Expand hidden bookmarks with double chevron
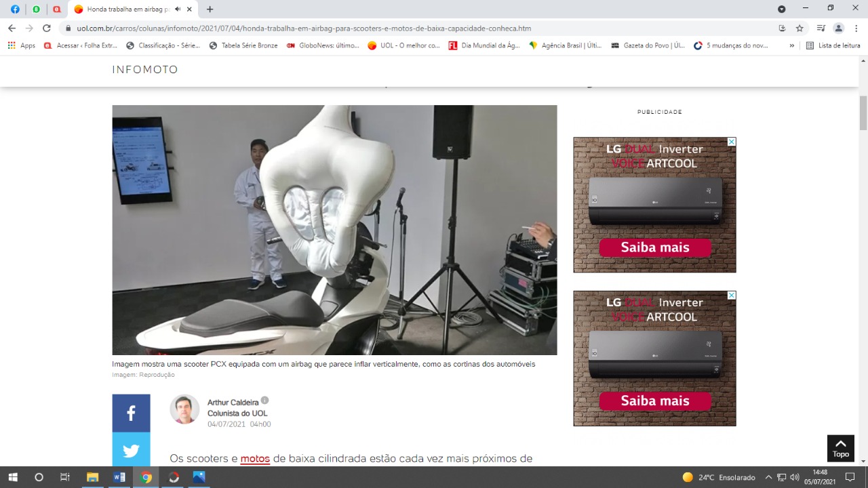This screenshot has width=868, height=488. (791, 45)
